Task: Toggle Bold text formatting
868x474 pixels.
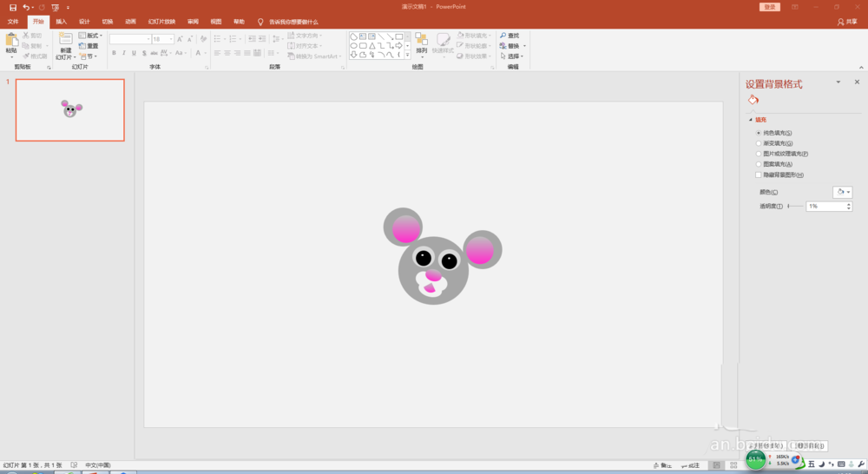Action: point(114,53)
